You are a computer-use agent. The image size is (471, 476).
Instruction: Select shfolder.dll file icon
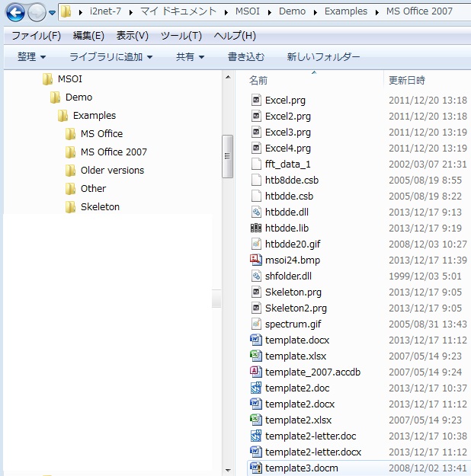[256, 276]
